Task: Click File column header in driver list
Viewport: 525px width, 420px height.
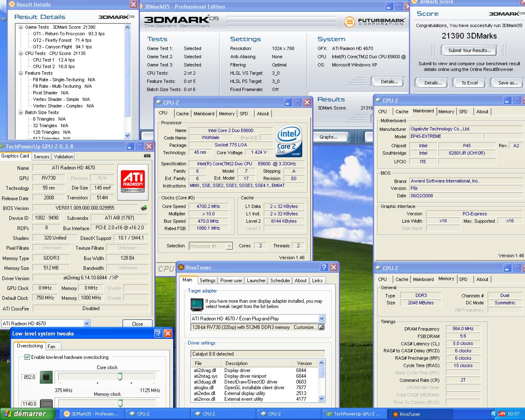Action: pyautogui.click(x=206, y=363)
